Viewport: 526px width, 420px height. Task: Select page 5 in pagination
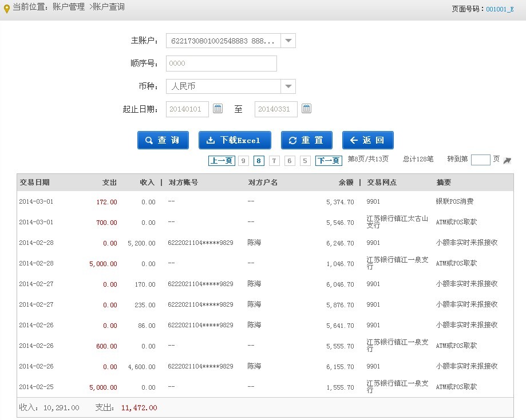click(x=305, y=161)
